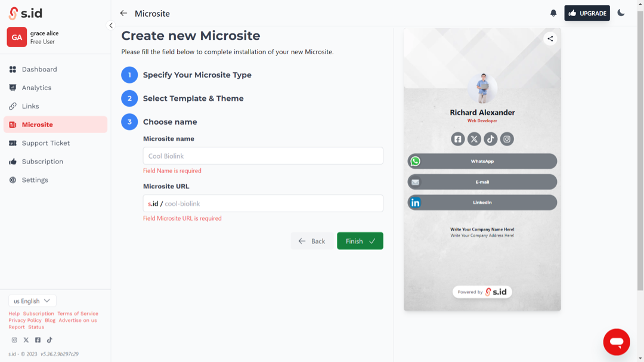Open Links in the sidebar
Image resolution: width=644 pixels, height=362 pixels.
55,106
